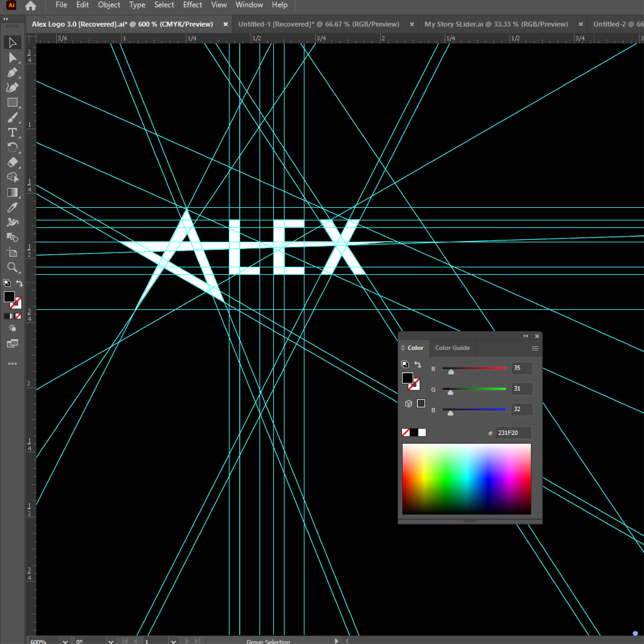The width and height of the screenshot is (644, 644).
Task: Switch to My Story SLider.ai document tab
Action: (496, 24)
